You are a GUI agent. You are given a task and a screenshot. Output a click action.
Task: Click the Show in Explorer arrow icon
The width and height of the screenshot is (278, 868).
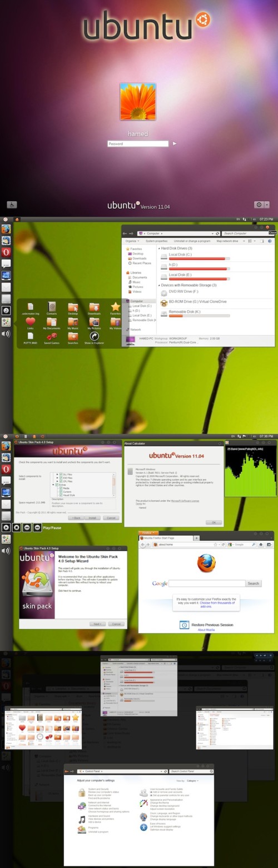pos(95,336)
